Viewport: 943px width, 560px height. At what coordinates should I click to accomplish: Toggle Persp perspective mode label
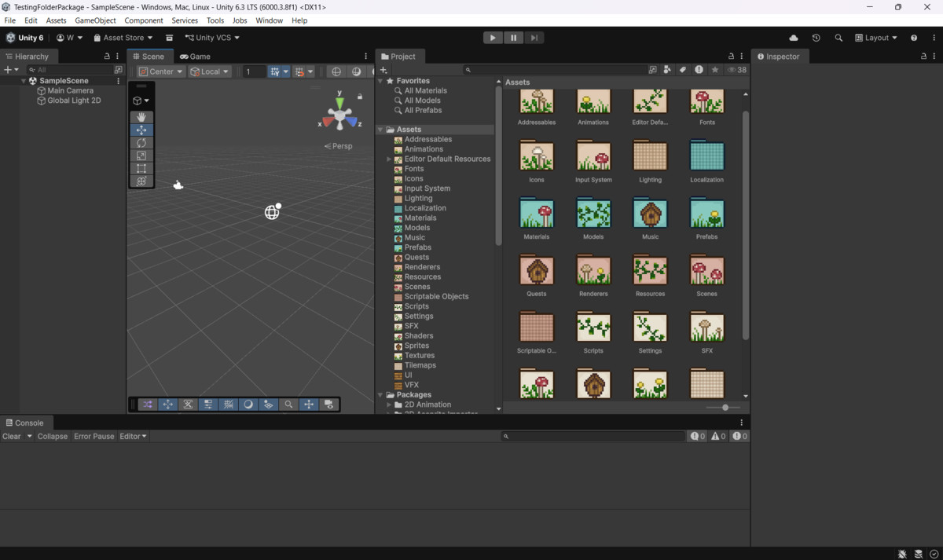339,146
